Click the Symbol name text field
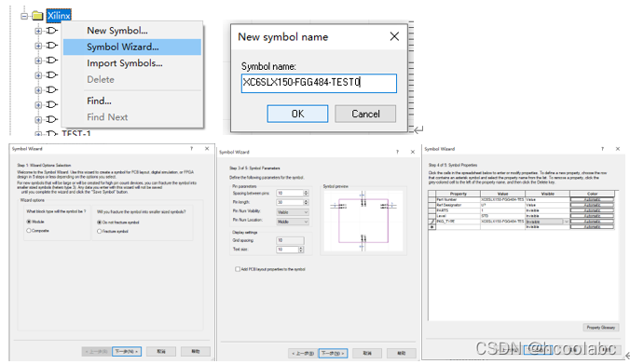This screenshot has width=630, height=364. tap(319, 83)
